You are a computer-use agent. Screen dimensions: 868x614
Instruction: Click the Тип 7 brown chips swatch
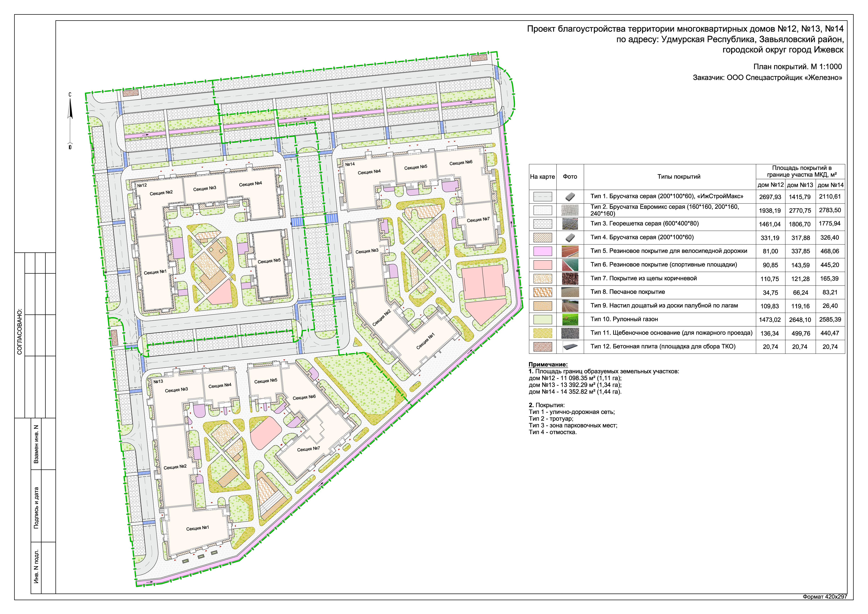click(543, 279)
